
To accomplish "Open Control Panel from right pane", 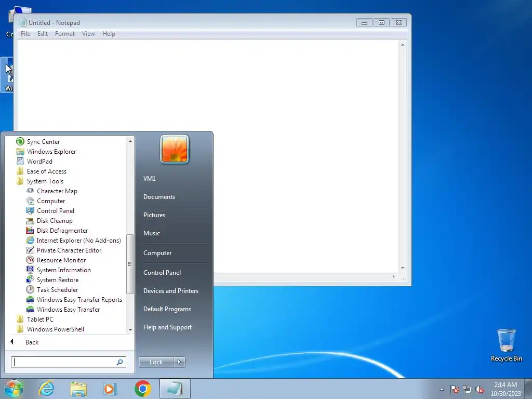I will pos(162,273).
